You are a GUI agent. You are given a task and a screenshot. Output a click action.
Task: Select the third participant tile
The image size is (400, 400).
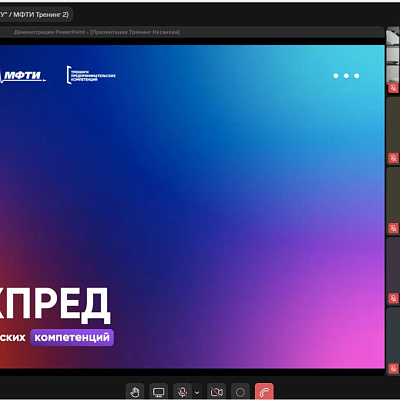pos(393,200)
